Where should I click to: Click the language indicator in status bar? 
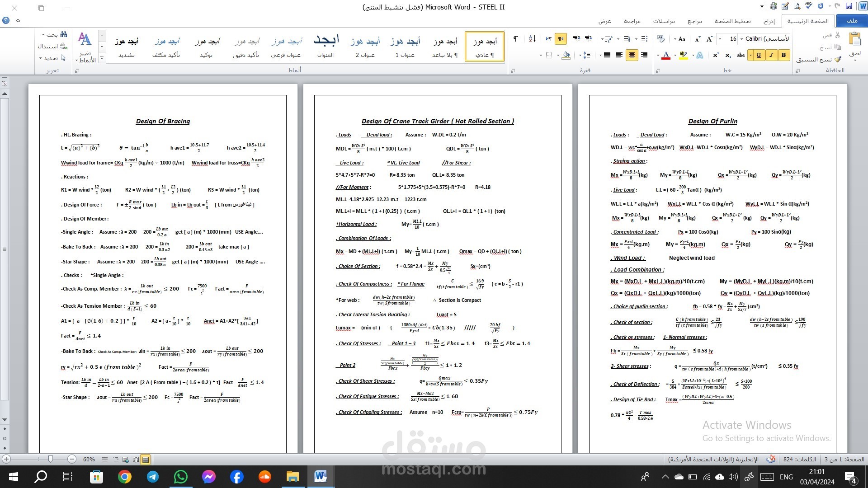point(713,459)
